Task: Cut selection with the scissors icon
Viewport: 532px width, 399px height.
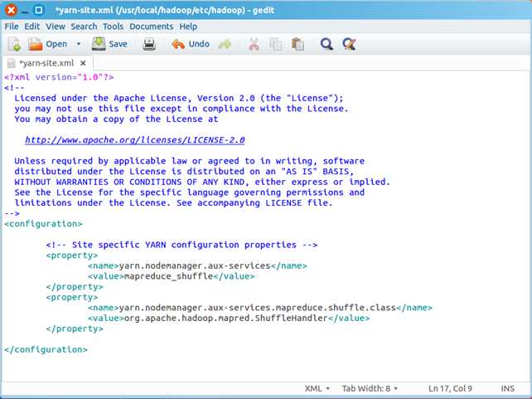Action: 254,44
